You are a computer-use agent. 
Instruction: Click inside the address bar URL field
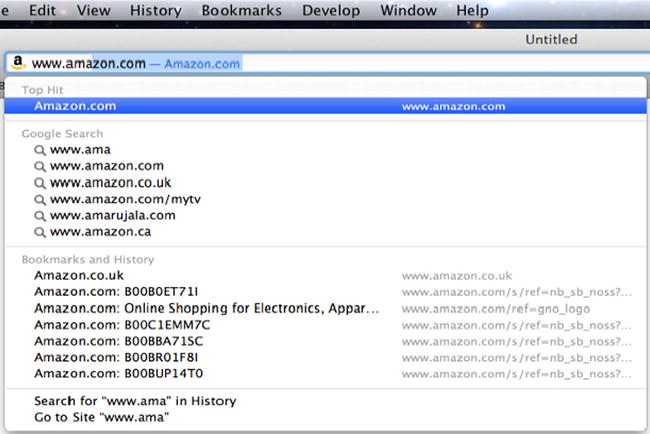point(327,63)
